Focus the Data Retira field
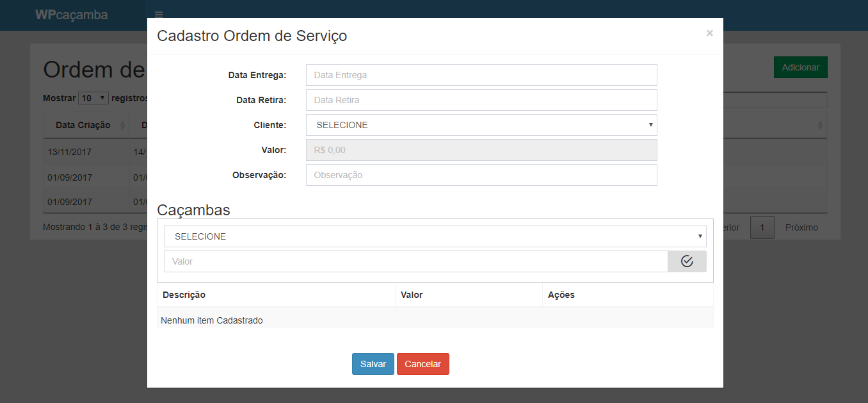This screenshot has width=868, height=403. pyautogui.click(x=481, y=100)
